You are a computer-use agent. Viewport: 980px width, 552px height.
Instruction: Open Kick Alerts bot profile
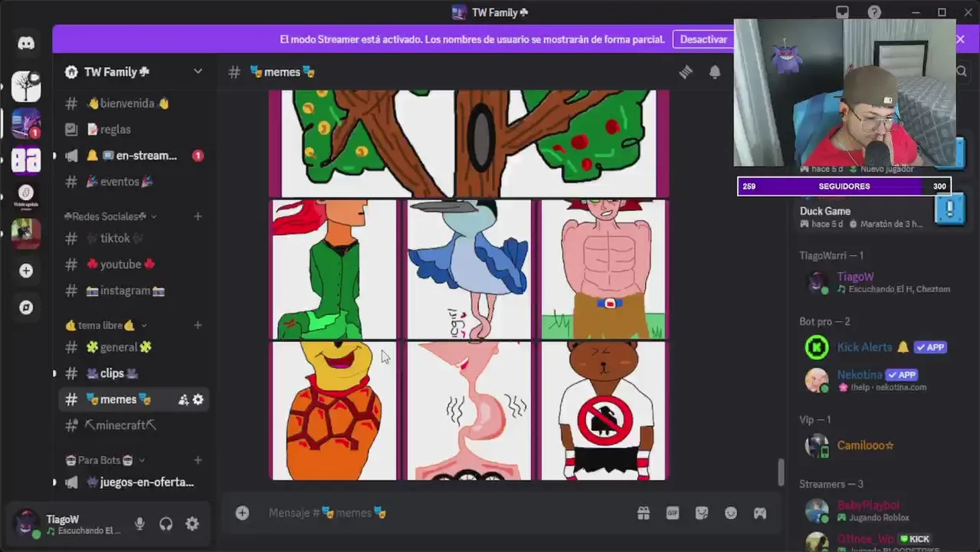(x=881, y=347)
